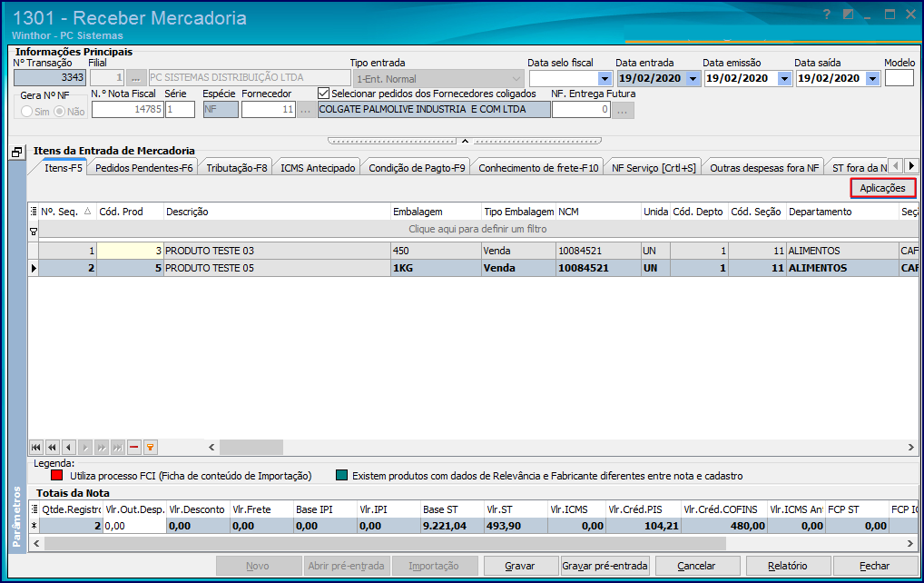
Task: Open Relatório button
Action: (x=787, y=566)
